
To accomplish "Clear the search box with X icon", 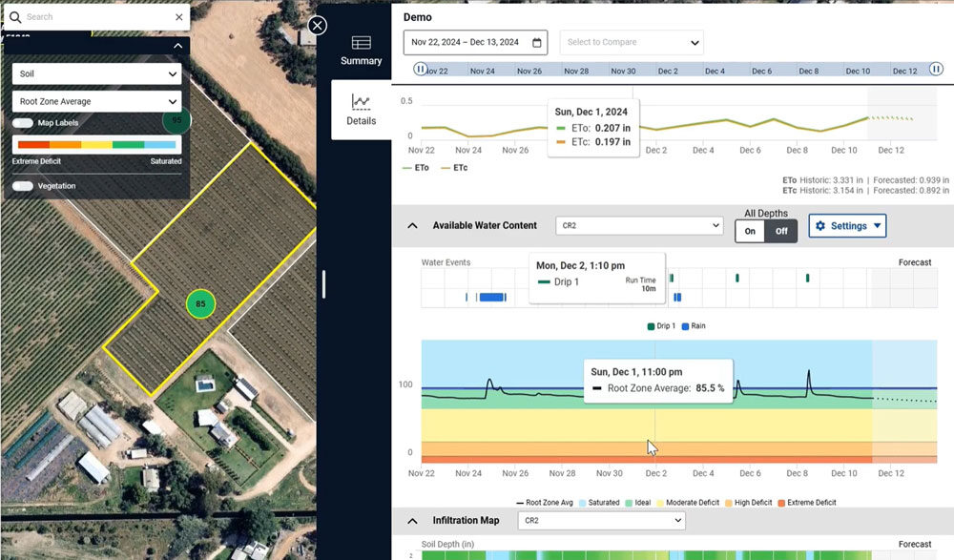I will pyautogui.click(x=179, y=17).
